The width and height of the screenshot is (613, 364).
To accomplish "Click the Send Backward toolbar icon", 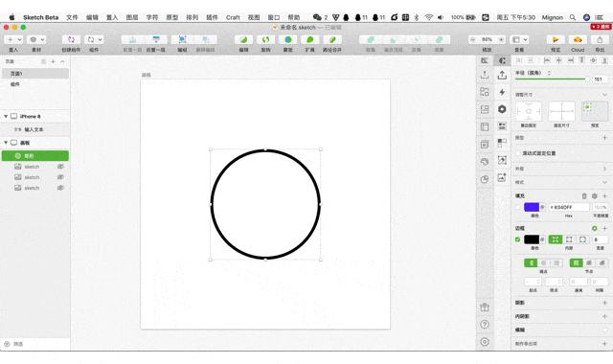I will click(156, 39).
